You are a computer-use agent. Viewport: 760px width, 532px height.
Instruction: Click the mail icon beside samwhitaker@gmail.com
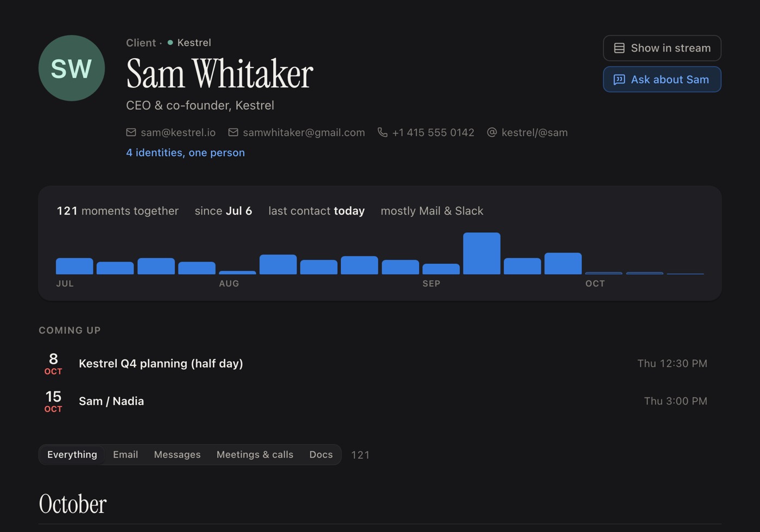coord(233,132)
